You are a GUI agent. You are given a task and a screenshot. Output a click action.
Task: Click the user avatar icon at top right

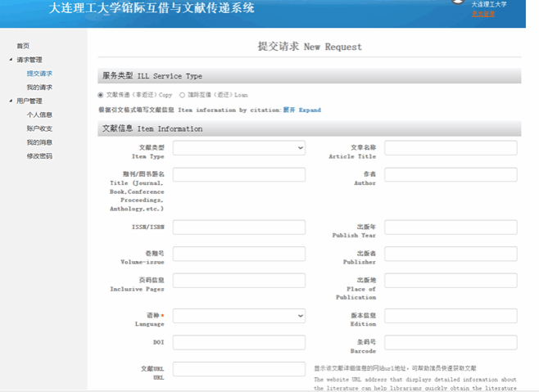tap(457, 2)
